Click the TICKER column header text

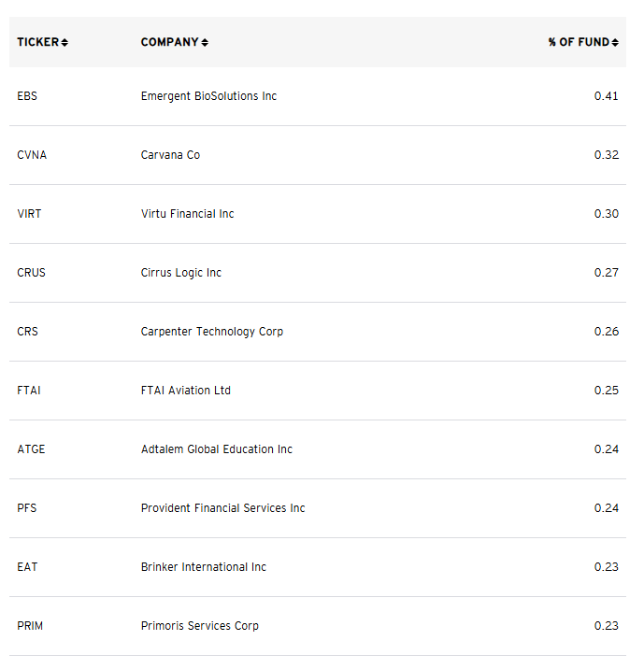(x=38, y=42)
